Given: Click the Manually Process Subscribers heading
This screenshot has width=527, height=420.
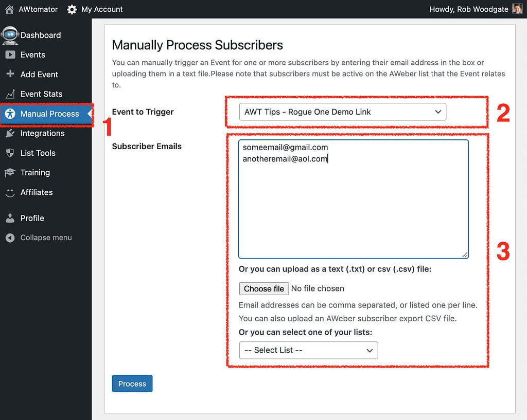Looking at the screenshot, I should point(197,45).
